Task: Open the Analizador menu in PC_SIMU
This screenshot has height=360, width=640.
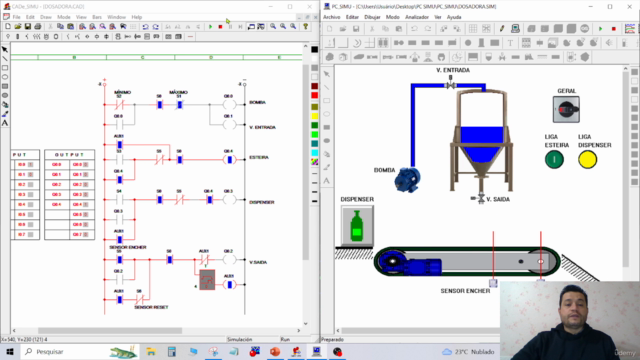Action: [x=417, y=17]
